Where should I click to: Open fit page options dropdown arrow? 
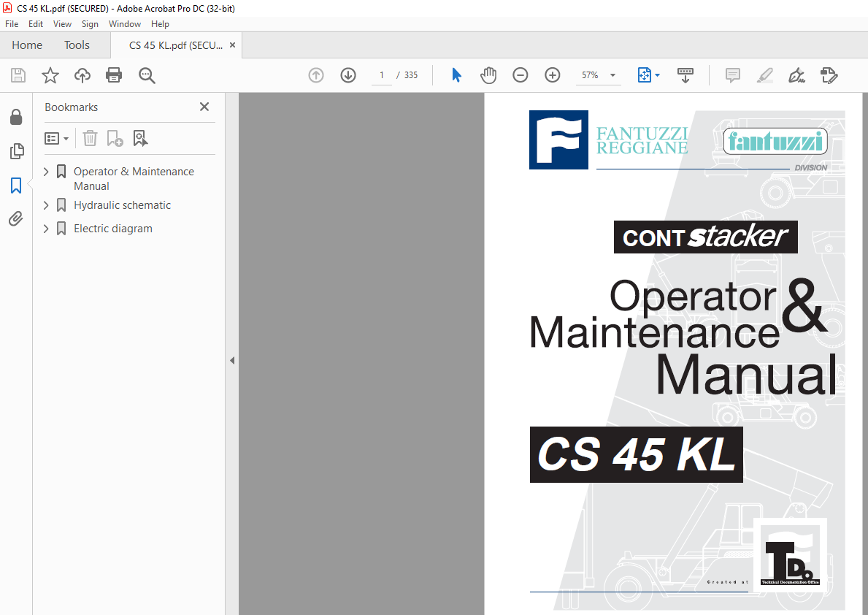(x=657, y=75)
